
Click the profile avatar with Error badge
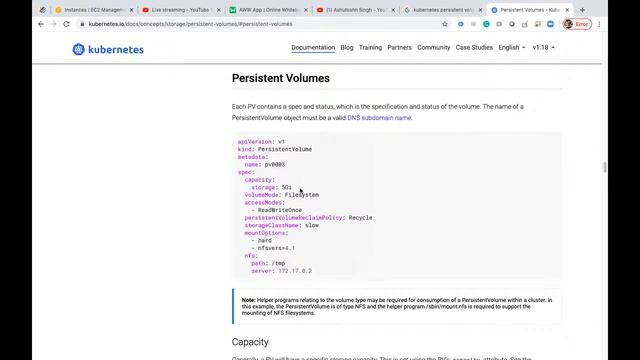577,24
